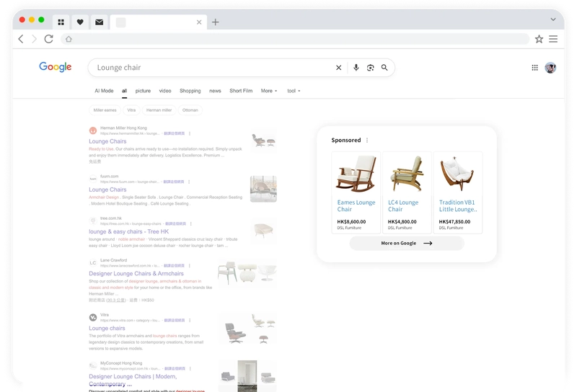Image resolution: width=577 pixels, height=392 pixels.
Task: Open the browser hamburger menu
Action: 553,39
